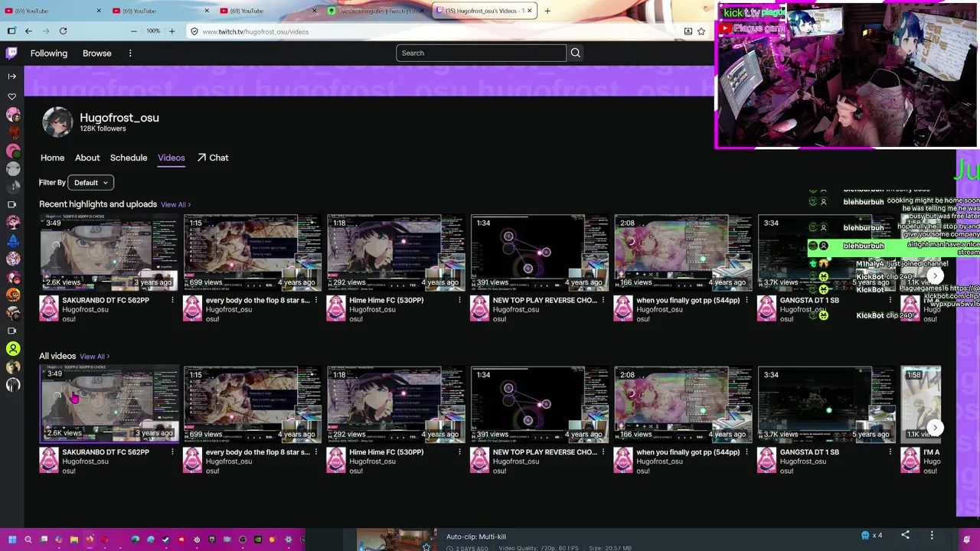Open the Hugofrost_osu channel name heading
This screenshot has width=980, height=551.
click(x=119, y=117)
